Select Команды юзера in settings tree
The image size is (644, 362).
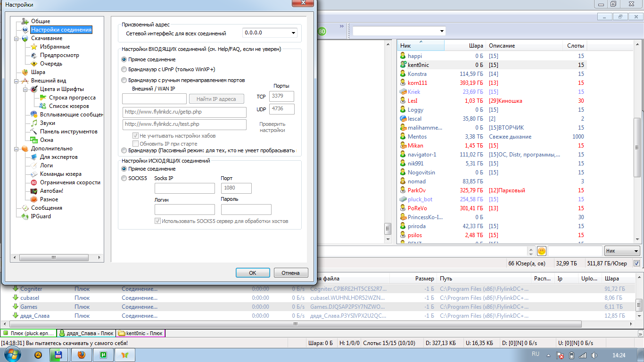(x=61, y=174)
